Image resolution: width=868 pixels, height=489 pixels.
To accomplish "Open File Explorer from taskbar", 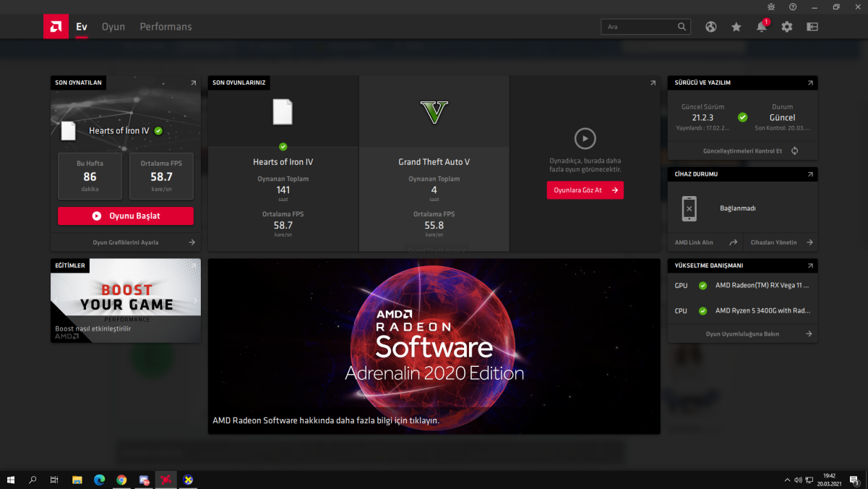I will pos(77,480).
